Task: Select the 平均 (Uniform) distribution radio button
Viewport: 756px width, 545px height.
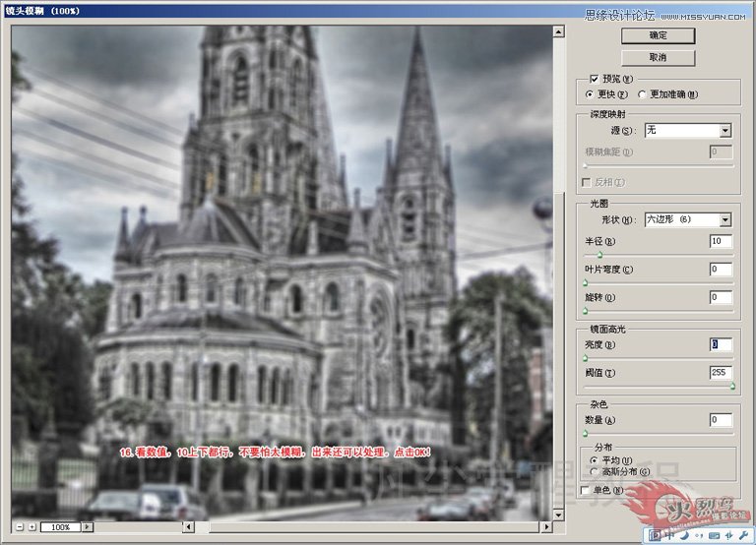Action: click(594, 460)
